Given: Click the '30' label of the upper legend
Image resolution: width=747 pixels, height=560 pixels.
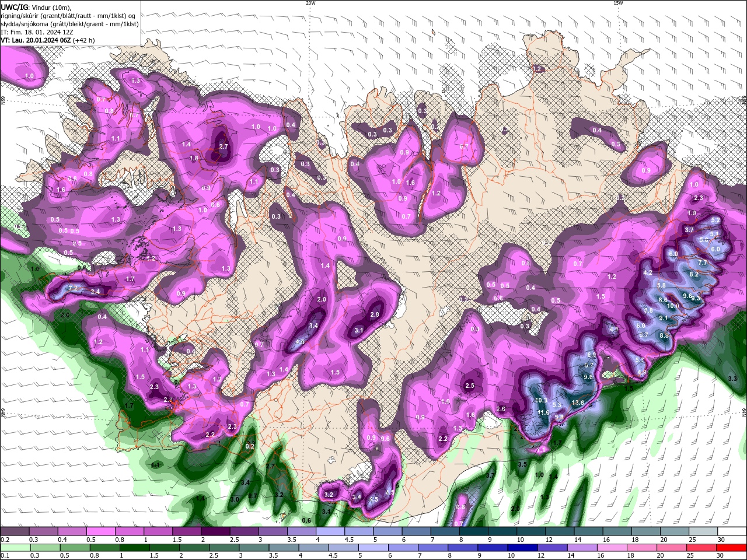Looking at the screenshot, I should (721, 540).
